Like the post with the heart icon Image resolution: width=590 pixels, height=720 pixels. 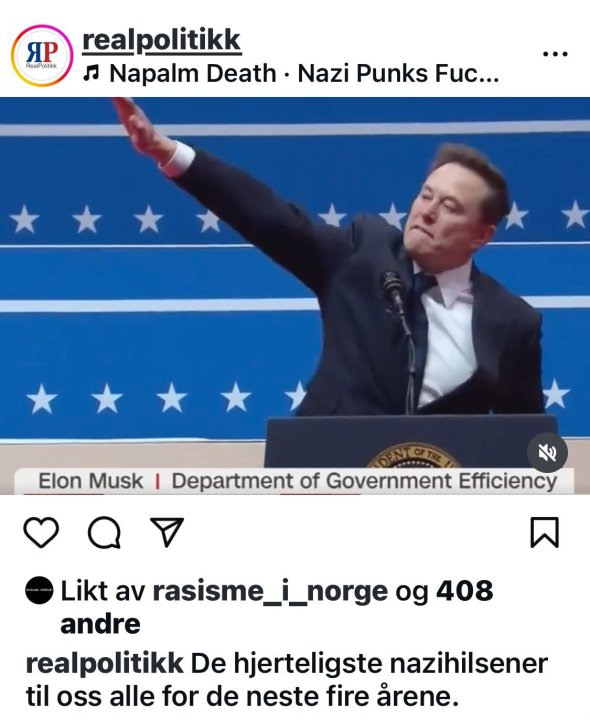pos(41,532)
